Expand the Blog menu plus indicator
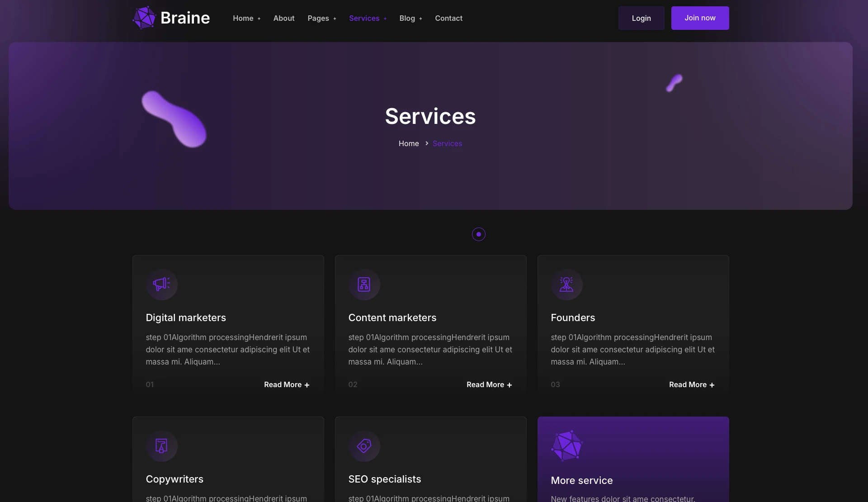Image resolution: width=868 pixels, height=502 pixels. 420,19
